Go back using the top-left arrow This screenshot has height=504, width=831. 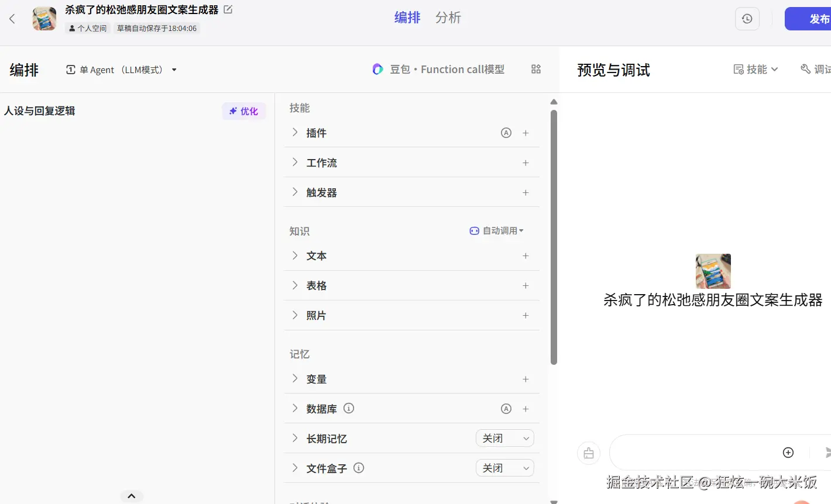click(12, 19)
